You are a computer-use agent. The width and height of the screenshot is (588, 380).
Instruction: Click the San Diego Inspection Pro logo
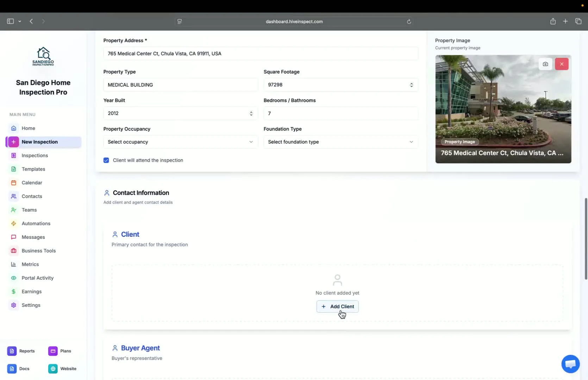[43, 57]
